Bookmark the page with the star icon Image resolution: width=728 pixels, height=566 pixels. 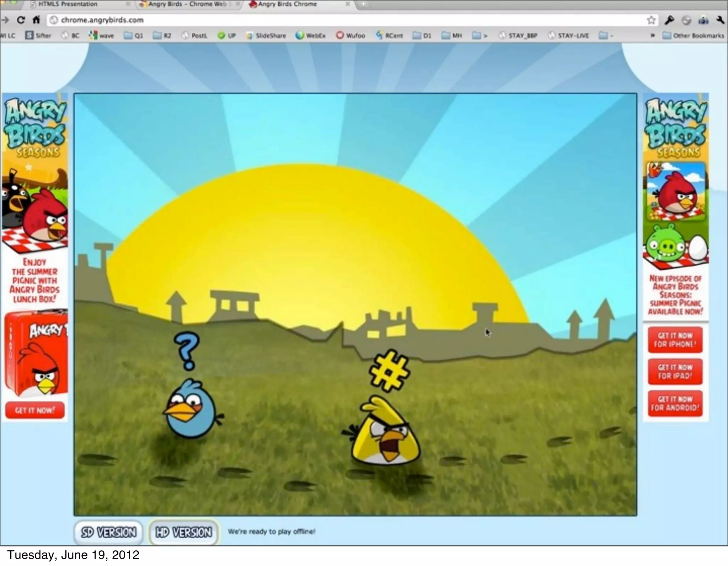click(651, 20)
